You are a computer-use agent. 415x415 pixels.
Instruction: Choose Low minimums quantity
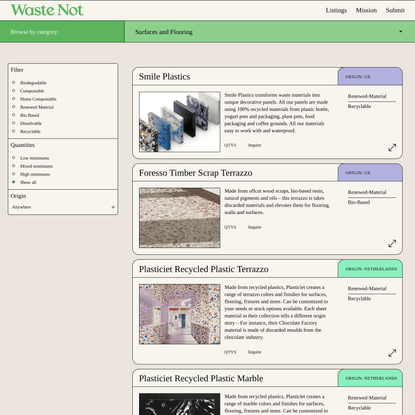point(14,158)
